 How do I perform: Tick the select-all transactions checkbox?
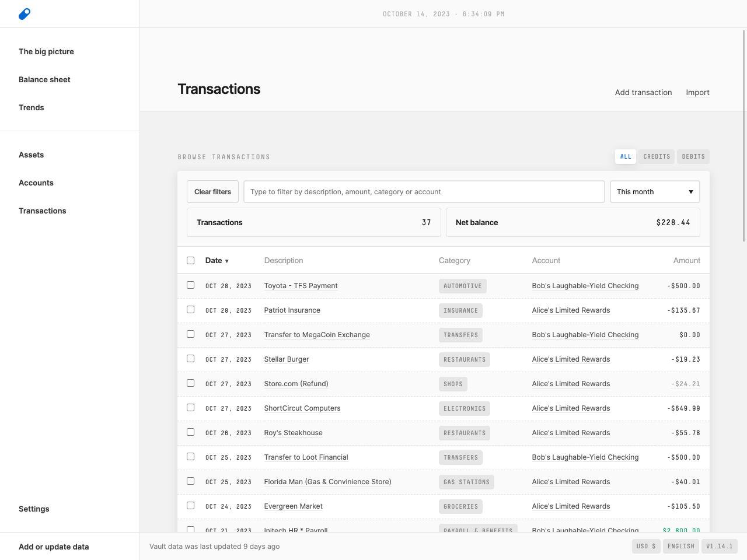click(190, 261)
